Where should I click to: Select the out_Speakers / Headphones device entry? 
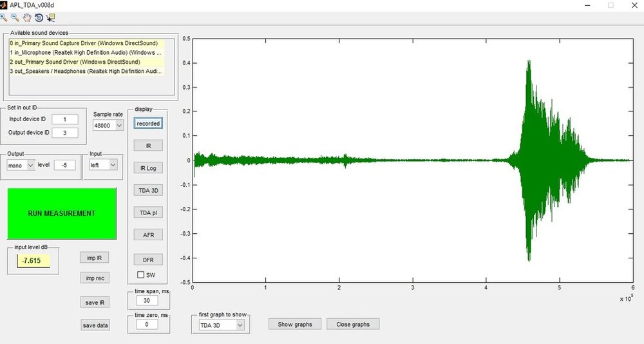87,71
